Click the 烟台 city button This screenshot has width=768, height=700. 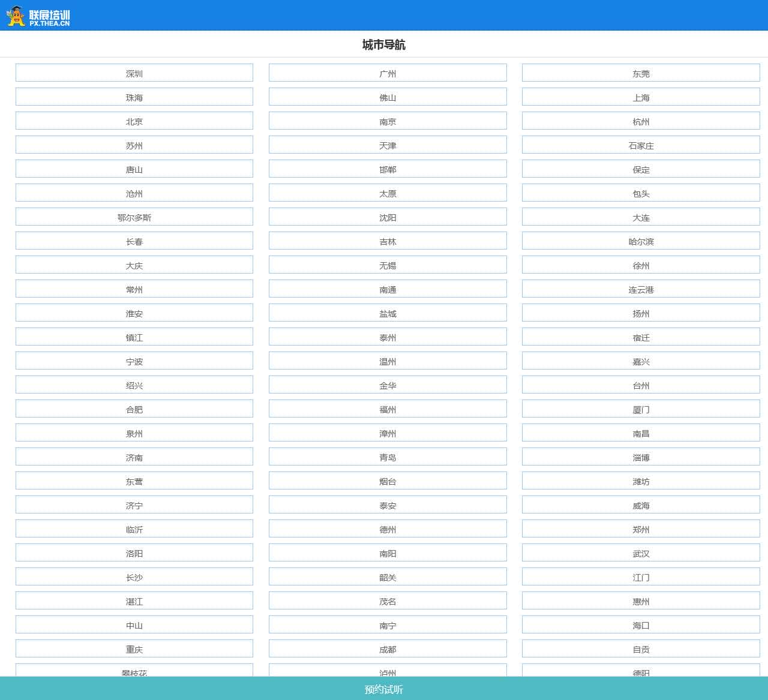[x=388, y=481]
